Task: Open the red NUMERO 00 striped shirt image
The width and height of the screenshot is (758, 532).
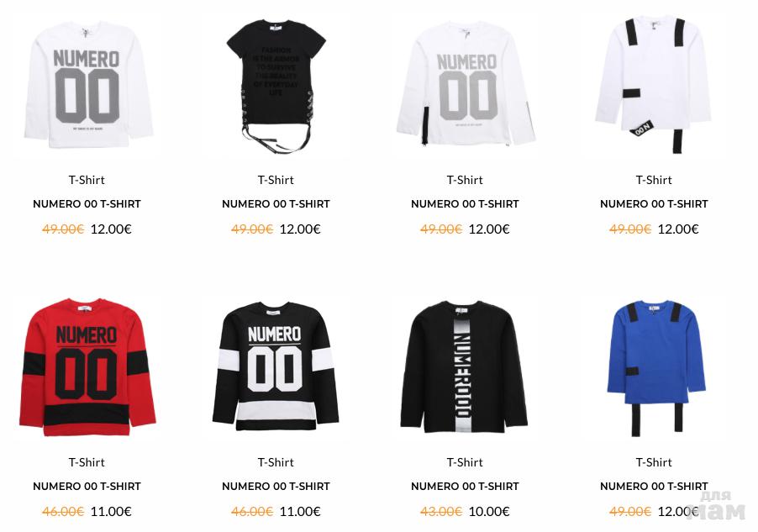Action: tap(87, 367)
